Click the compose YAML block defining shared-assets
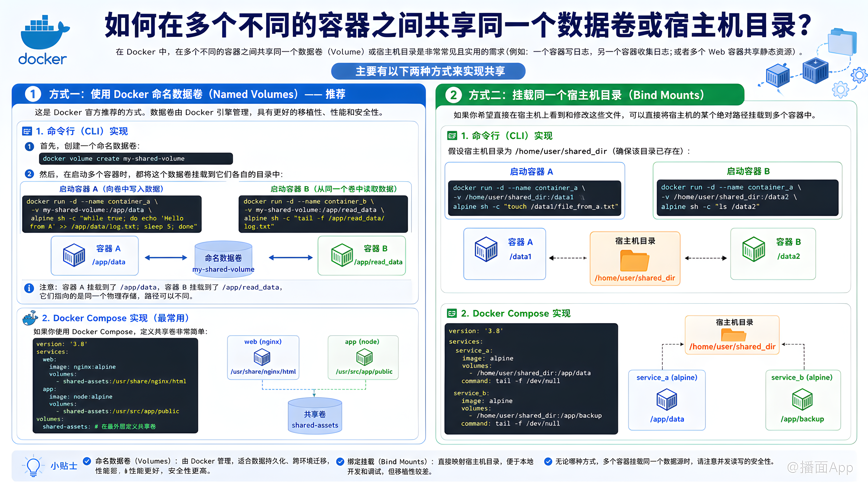This screenshot has height=488, width=868. [115, 385]
